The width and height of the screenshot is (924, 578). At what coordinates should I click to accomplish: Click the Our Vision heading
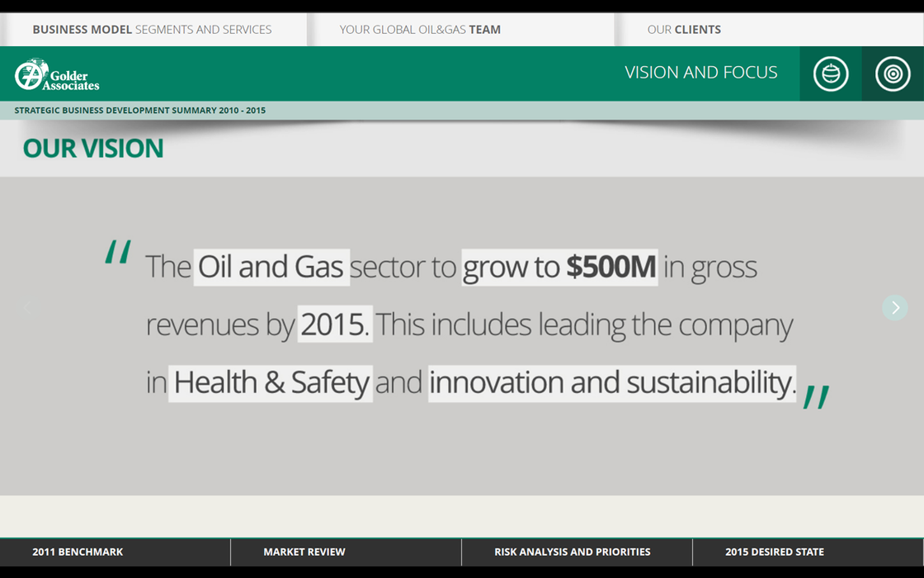(x=93, y=149)
